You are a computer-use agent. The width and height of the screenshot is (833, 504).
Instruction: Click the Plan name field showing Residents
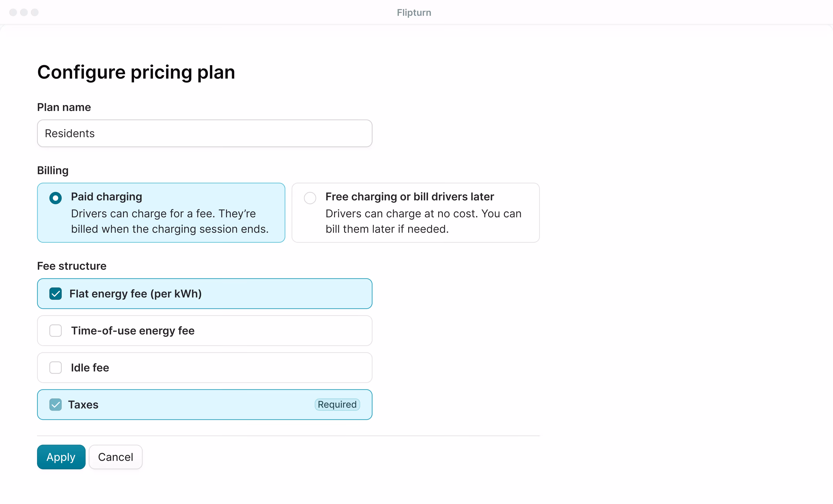[204, 133]
